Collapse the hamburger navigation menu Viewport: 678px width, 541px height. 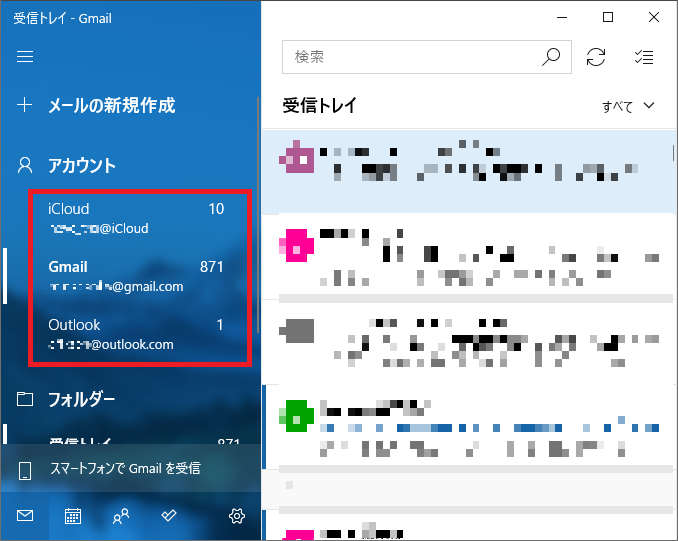(25, 57)
